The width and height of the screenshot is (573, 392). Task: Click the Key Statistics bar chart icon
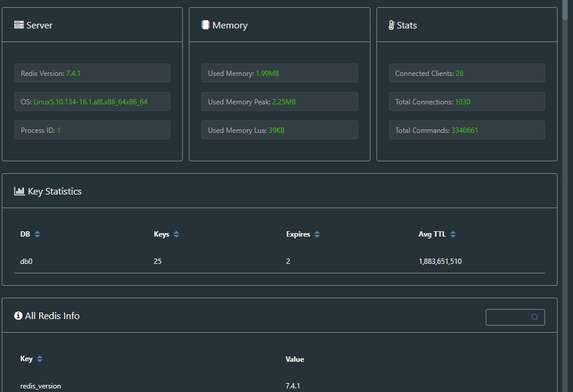(x=19, y=192)
